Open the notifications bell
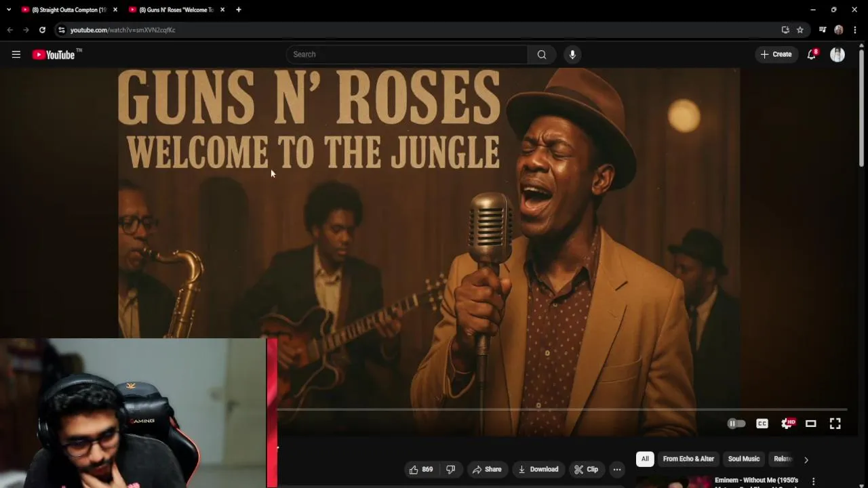 pos(812,54)
